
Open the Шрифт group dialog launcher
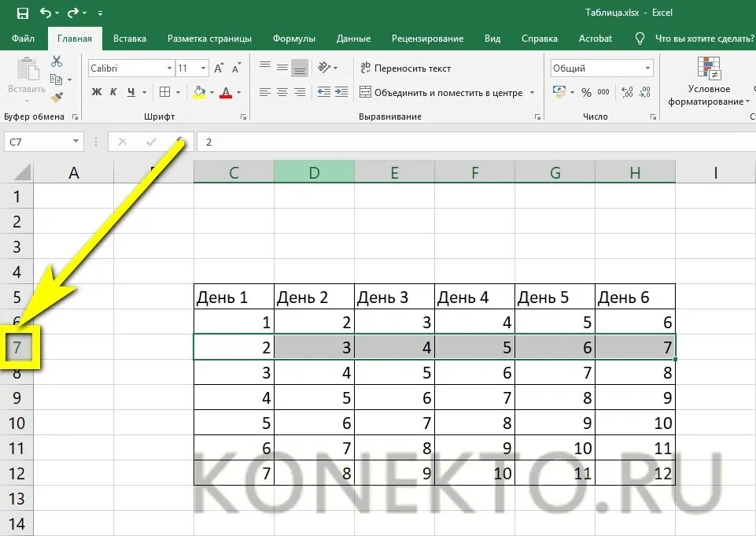coord(244,116)
